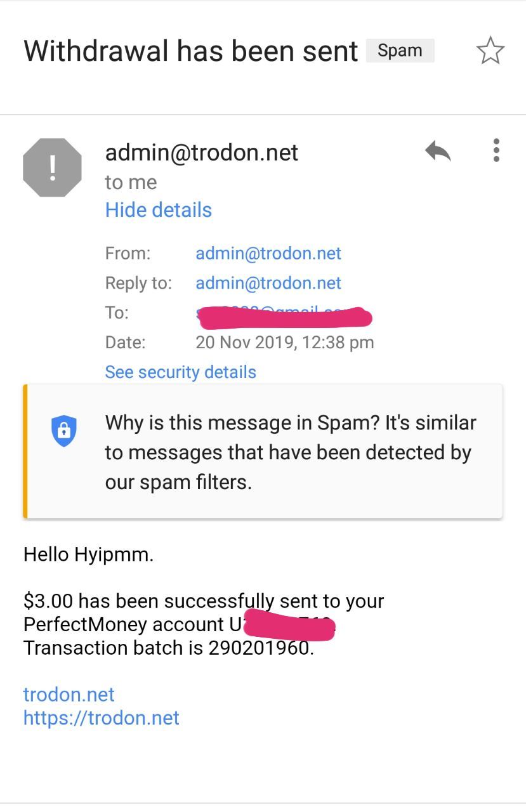Screen dimensions: 526x812
Task: Tap the redacted To email address
Action: (283, 315)
